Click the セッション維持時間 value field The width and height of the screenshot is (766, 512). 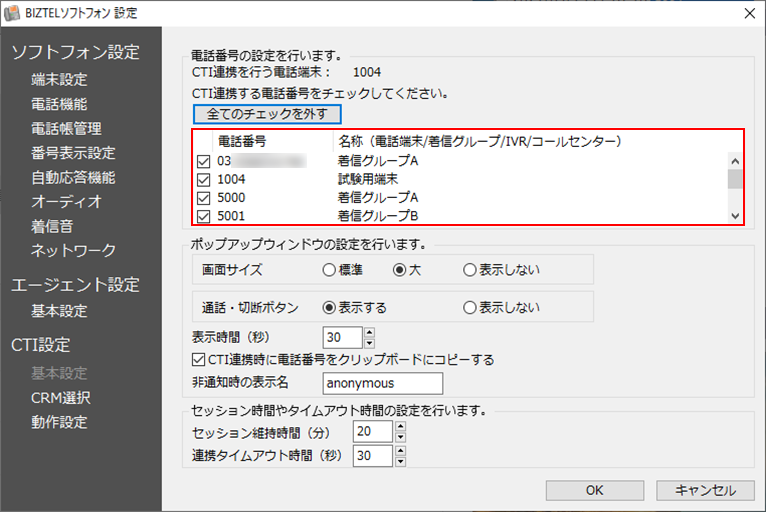373,431
